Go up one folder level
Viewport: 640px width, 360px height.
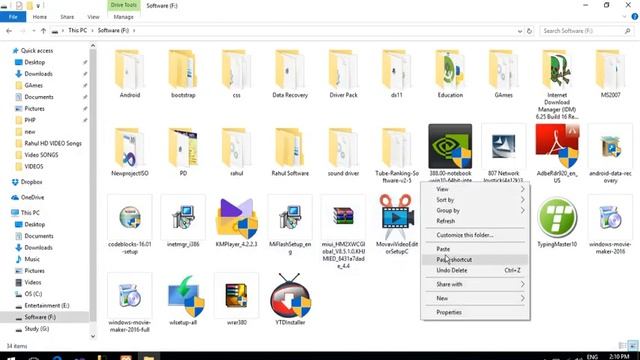[x=43, y=31]
